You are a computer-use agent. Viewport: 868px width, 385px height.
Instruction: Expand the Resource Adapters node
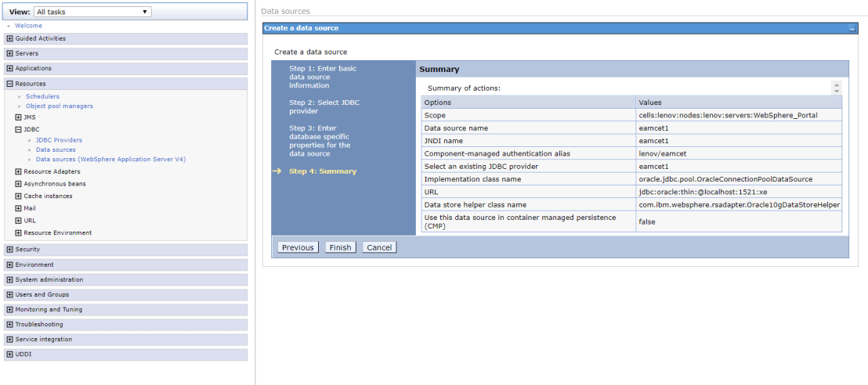coord(18,171)
